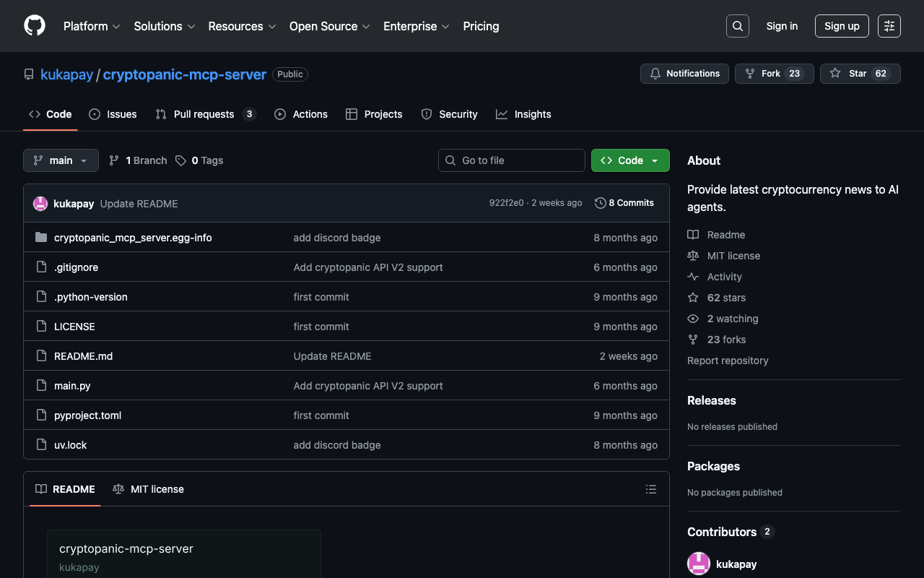Click the Sign up button
Image resolution: width=924 pixels, height=578 pixels.
(842, 26)
